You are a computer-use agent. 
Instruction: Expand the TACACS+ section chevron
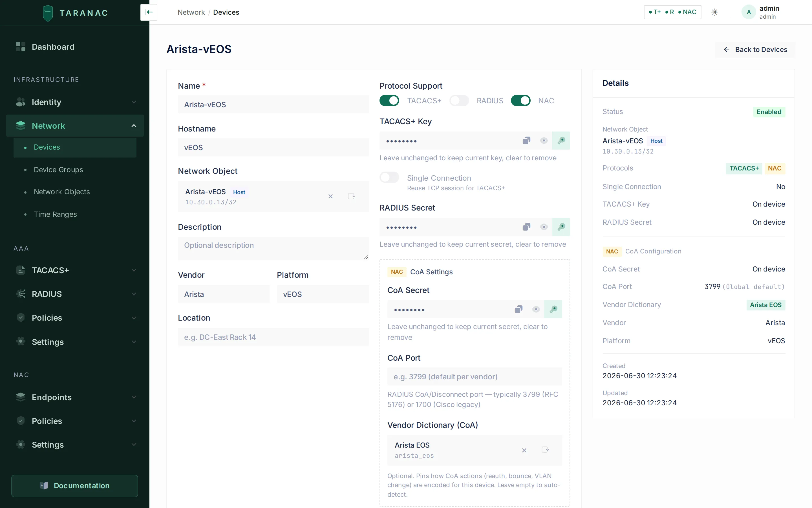pos(134,270)
